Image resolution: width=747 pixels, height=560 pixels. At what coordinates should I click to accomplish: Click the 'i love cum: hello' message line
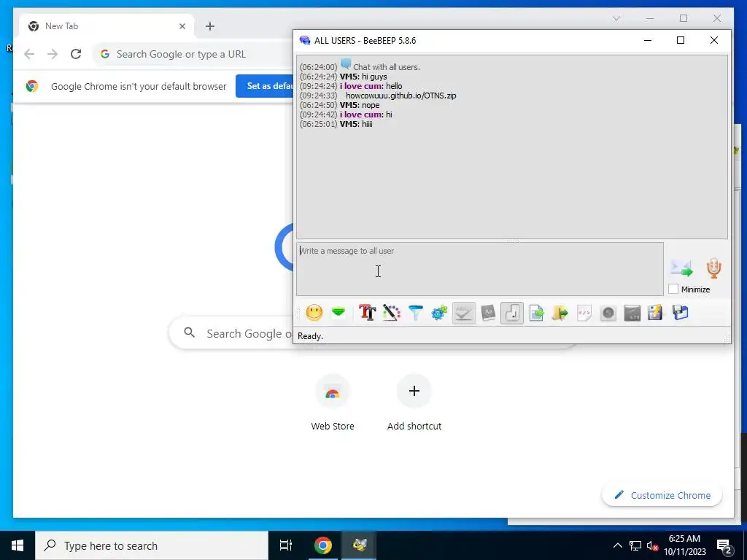point(371,86)
